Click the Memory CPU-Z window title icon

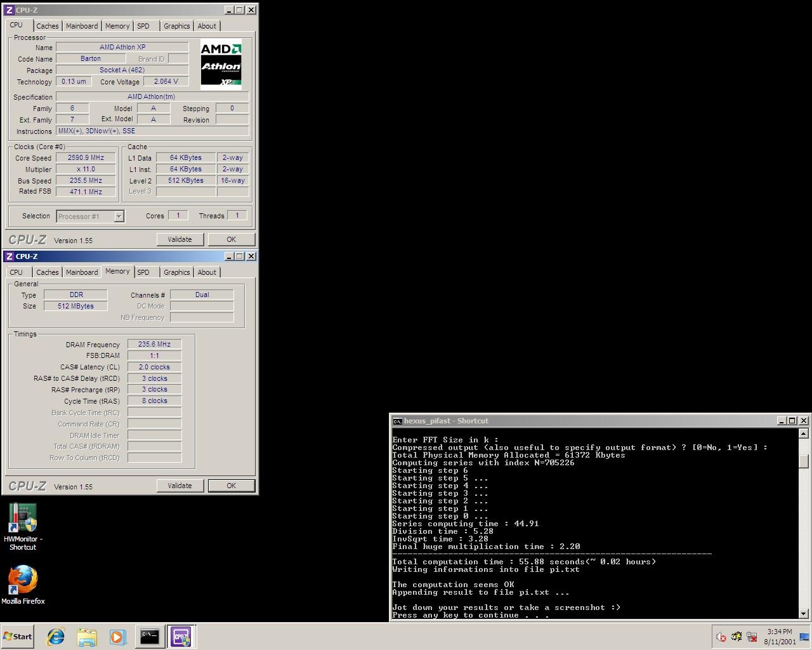(x=10, y=256)
